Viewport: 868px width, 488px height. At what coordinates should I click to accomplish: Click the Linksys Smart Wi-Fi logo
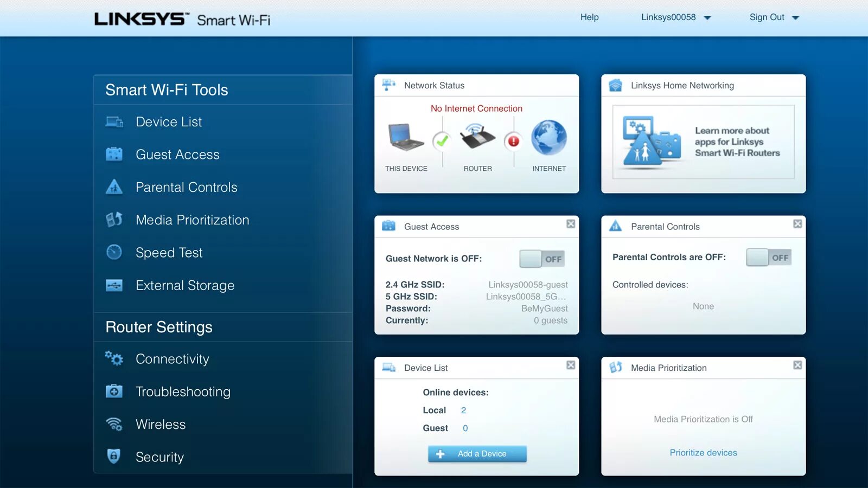pyautogui.click(x=182, y=20)
